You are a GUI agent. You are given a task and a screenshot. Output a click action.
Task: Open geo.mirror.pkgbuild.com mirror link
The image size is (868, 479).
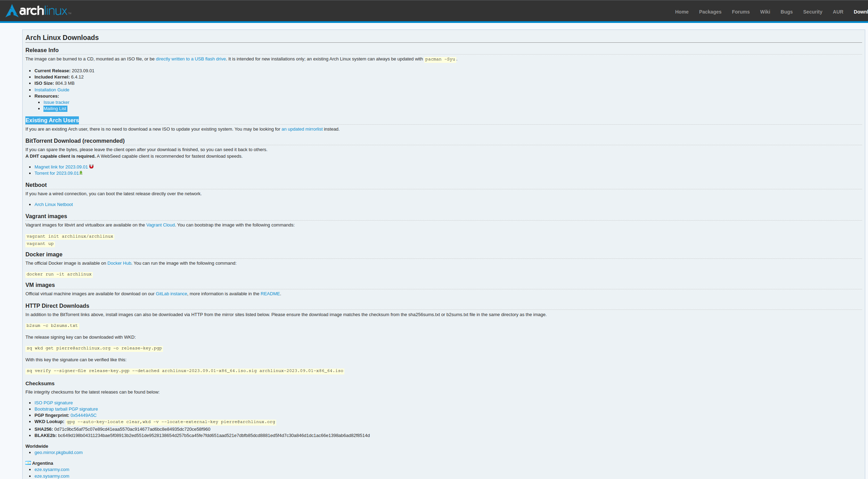click(58, 453)
